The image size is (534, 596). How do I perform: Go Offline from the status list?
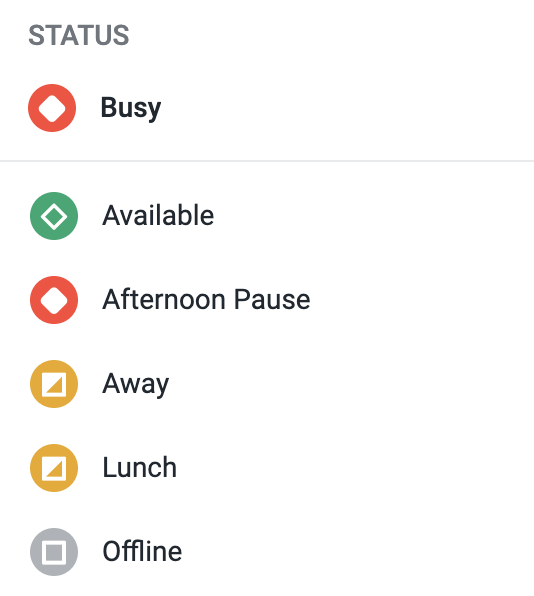coord(267,552)
